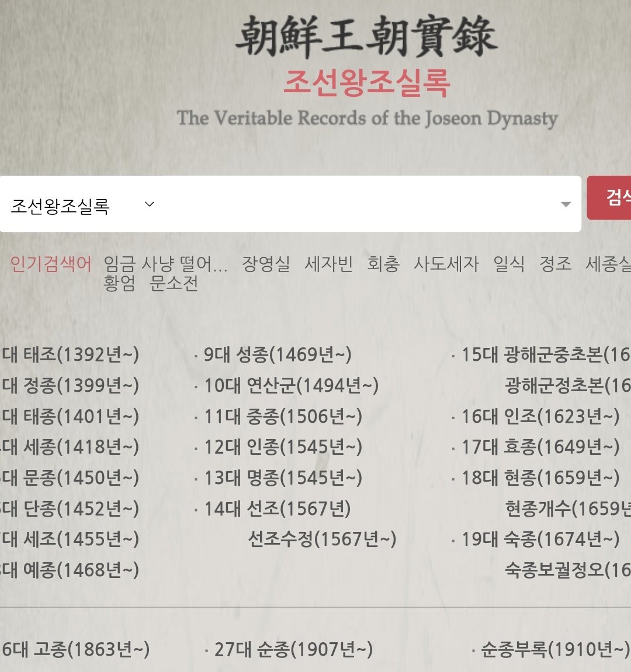Select popular keyword 사도세자
This screenshot has width=631, height=672.
pyautogui.click(x=446, y=263)
